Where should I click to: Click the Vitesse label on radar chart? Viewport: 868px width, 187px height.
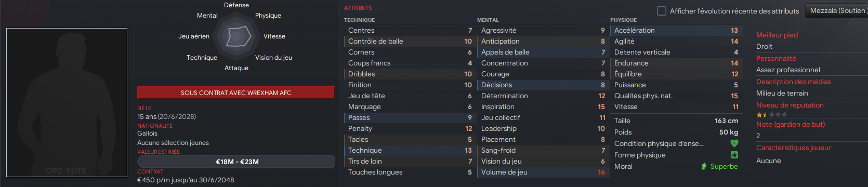click(274, 36)
